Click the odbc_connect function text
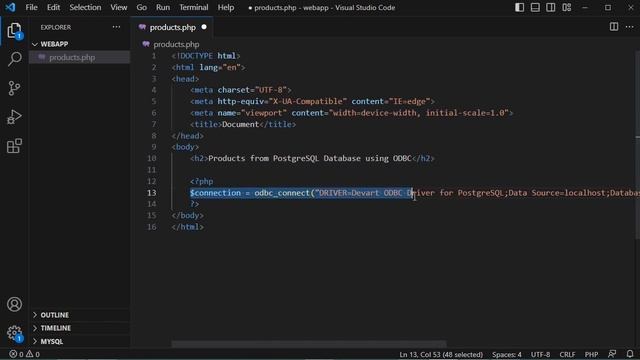Screen dimensions: 640x360 (x=282, y=193)
